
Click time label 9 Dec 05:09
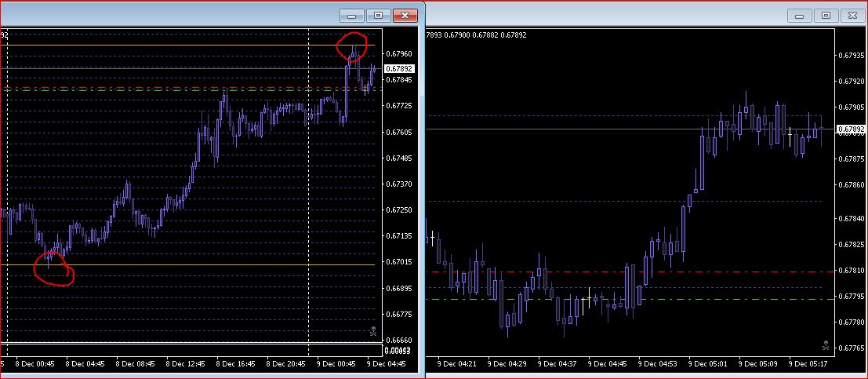click(x=758, y=365)
